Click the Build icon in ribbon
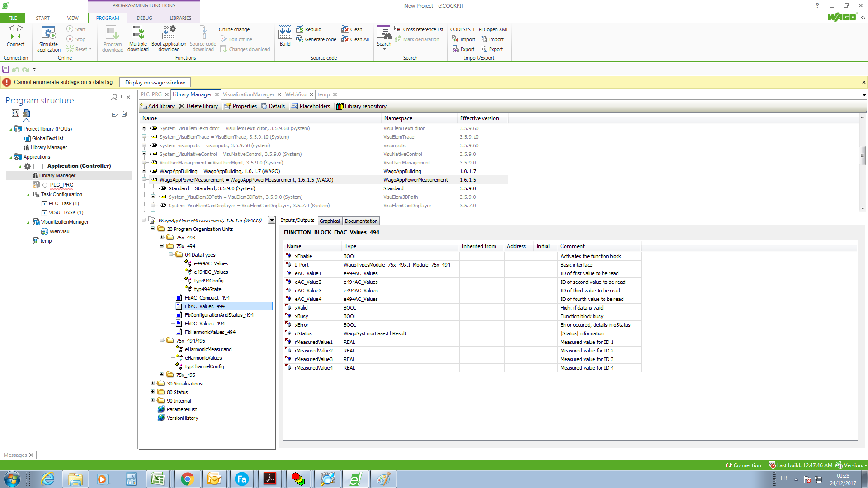868x488 pixels. coord(285,33)
